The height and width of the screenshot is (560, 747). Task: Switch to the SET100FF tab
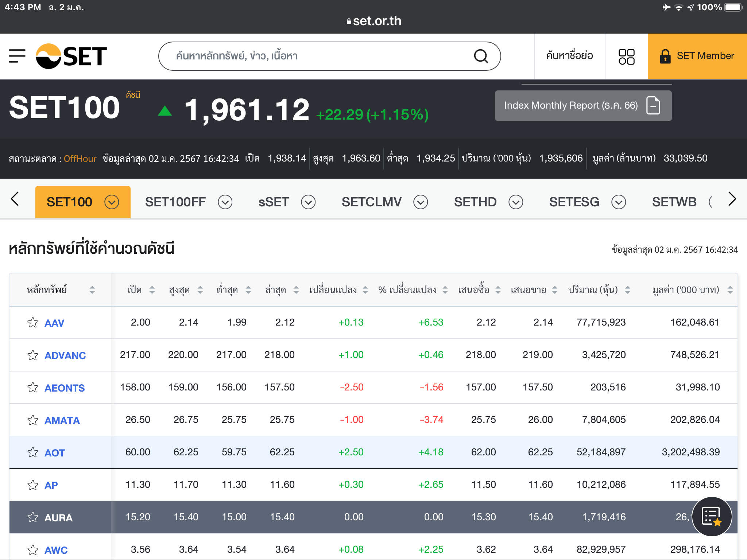[x=175, y=202]
